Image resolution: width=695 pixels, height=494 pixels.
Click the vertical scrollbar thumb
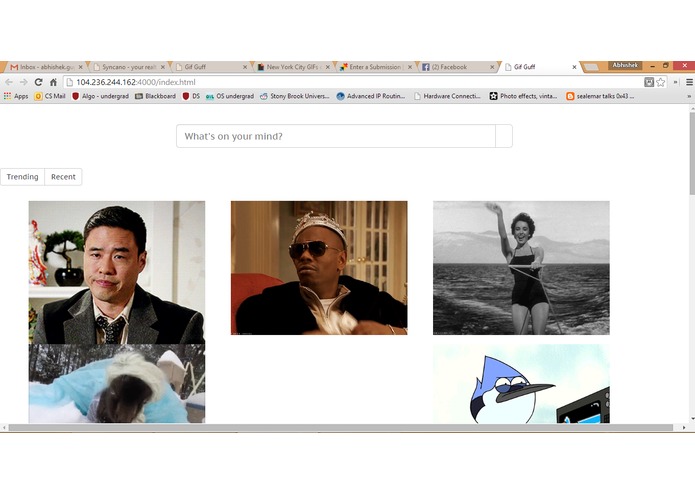692,153
